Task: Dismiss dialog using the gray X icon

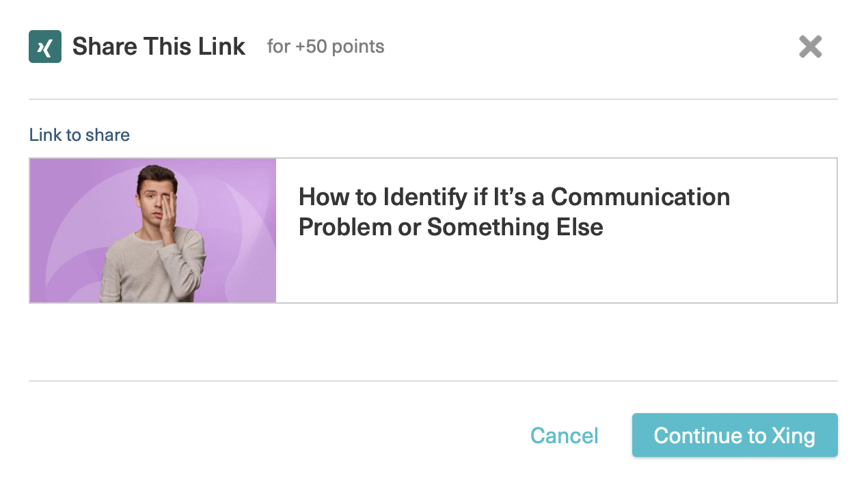Action: click(x=811, y=47)
